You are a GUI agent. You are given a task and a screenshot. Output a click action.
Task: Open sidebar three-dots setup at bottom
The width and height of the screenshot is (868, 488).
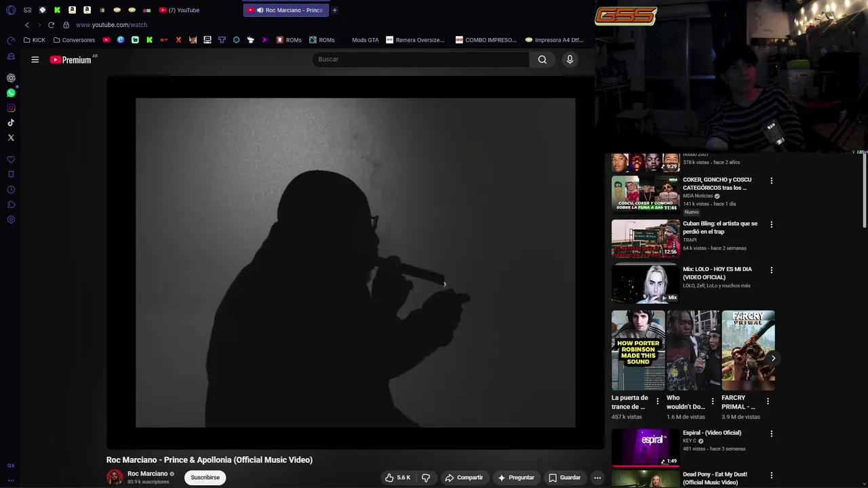(x=11, y=480)
